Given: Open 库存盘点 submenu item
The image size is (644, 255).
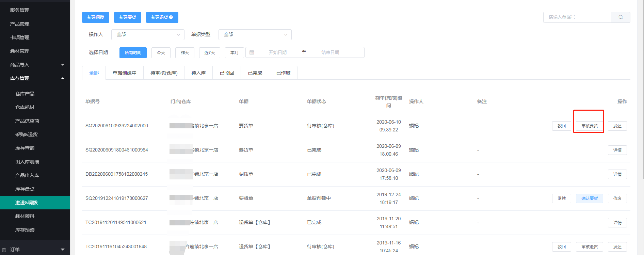Looking at the screenshot, I should coord(35,189).
